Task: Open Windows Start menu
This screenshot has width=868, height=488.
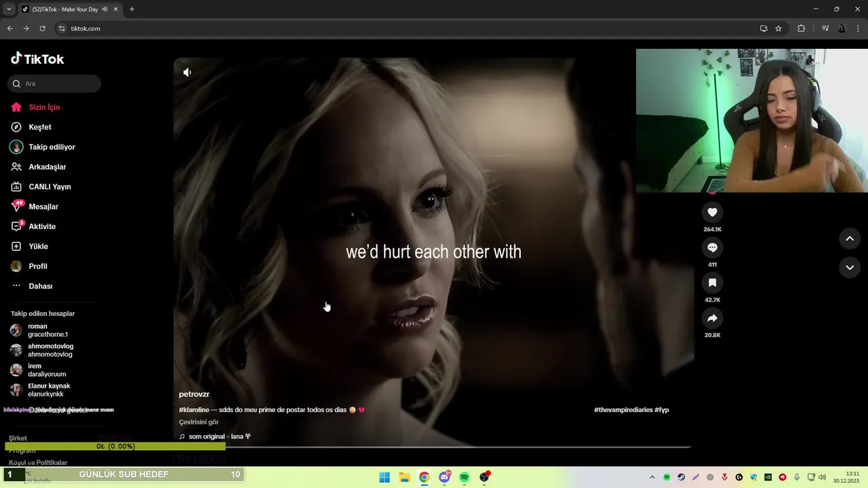Action: 384,477
